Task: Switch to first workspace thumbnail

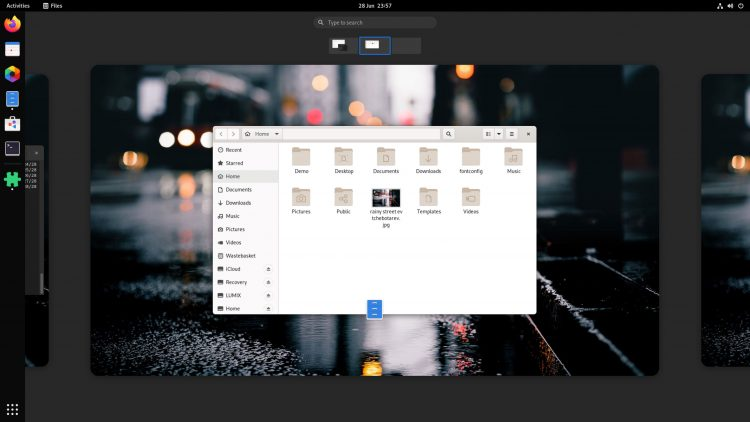Action: click(x=343, y=45)
